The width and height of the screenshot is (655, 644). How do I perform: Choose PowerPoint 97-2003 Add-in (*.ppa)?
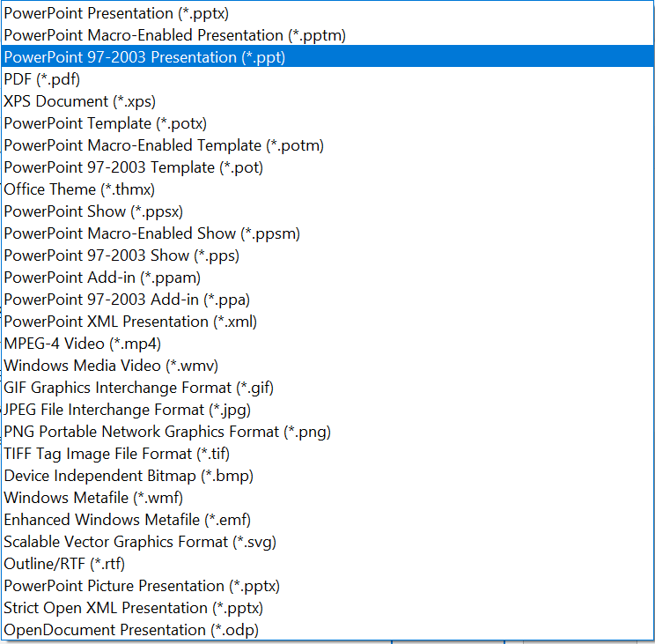327,300
